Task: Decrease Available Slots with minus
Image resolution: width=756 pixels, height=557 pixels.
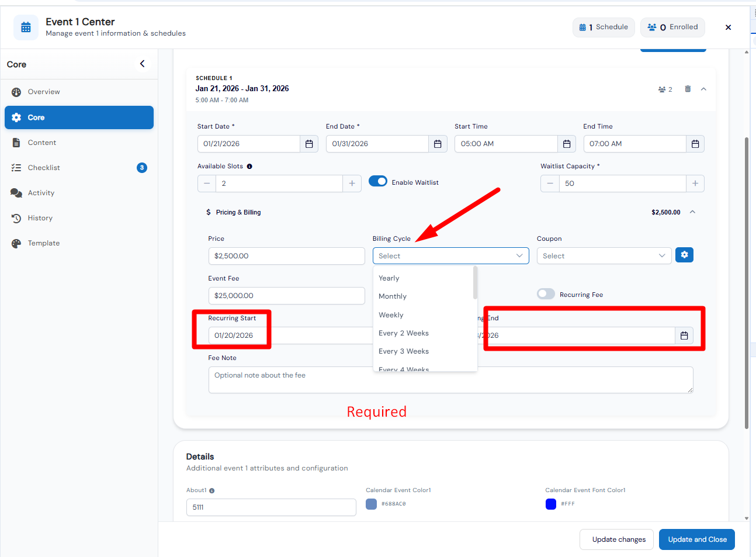Action: (207, 184)
